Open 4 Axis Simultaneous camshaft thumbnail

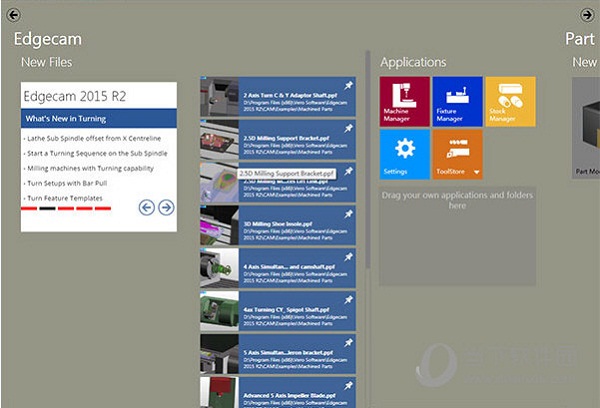pos(219,268)
